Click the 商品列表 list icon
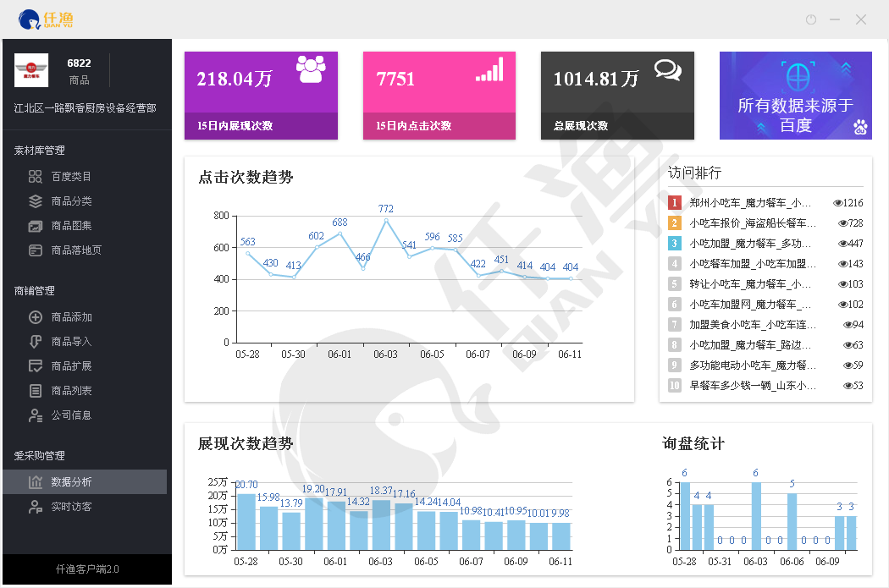The width and height of the screenshot is (889, 588). click(x=36, y=391)
